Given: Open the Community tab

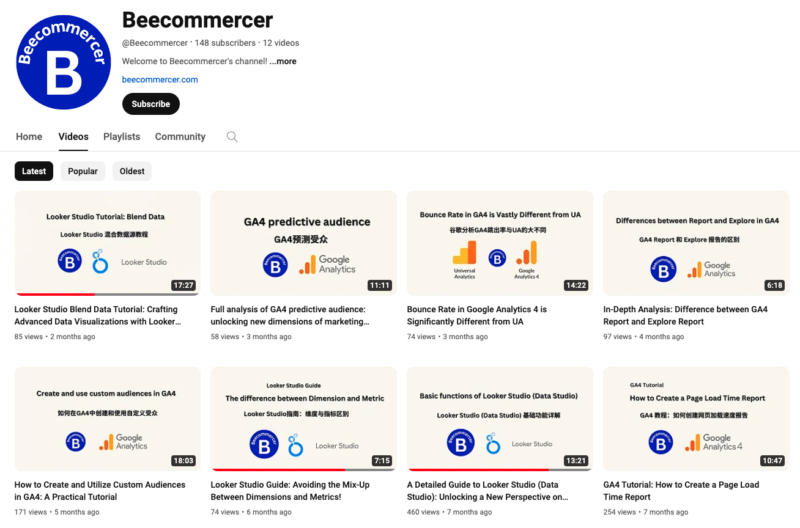Looking at the screenshot, I should (x=180, y=137).
